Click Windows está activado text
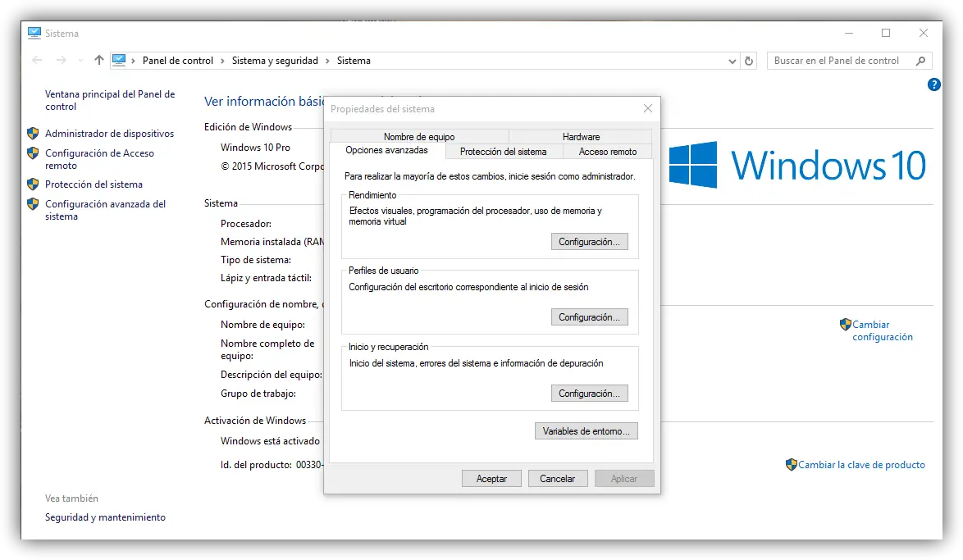This screenshot has width=963, height=560. tap(270, 441)
